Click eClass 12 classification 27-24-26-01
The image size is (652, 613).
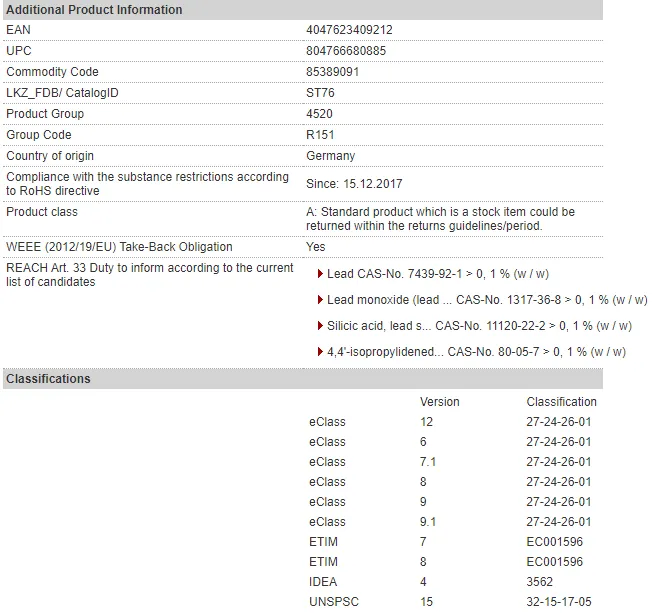tap(559, 422)
